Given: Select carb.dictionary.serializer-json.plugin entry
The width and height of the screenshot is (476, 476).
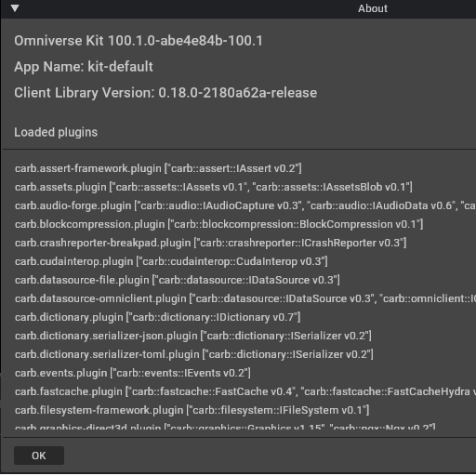Looking at the screenshot, I should click(193, 336).
